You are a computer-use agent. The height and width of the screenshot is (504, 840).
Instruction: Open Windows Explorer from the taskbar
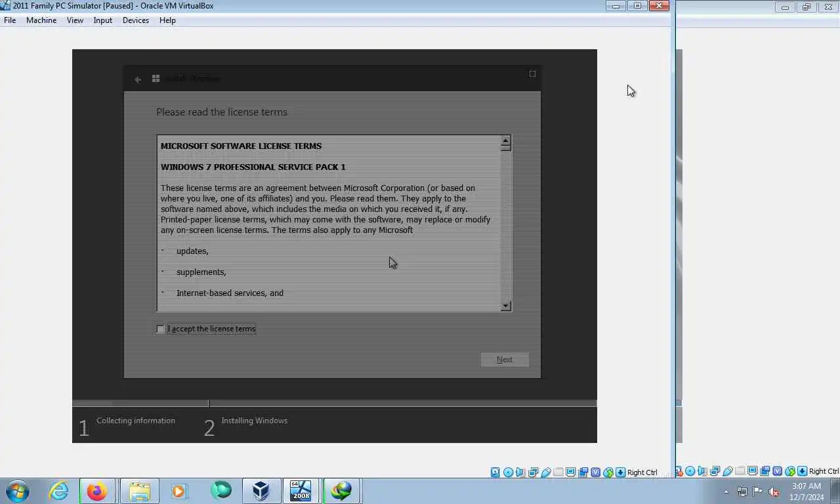(140, 491)
